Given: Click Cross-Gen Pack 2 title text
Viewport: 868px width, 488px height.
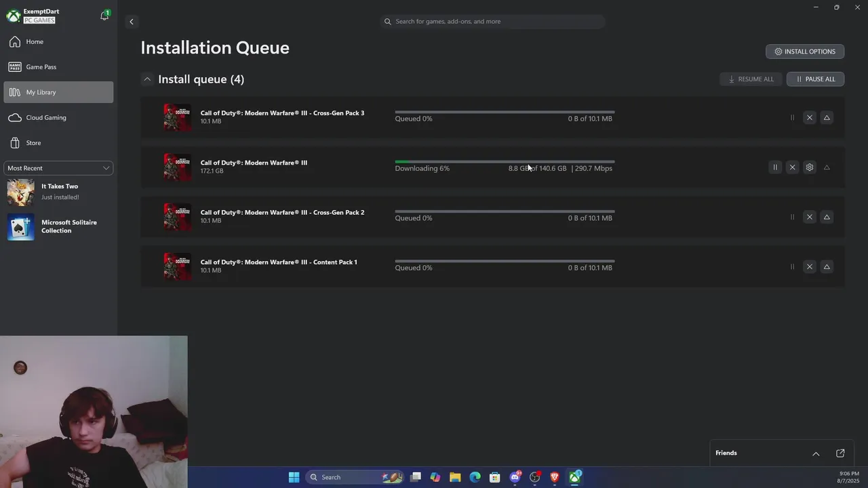Looking at the screenshot, I should click(x=282, y=213).
